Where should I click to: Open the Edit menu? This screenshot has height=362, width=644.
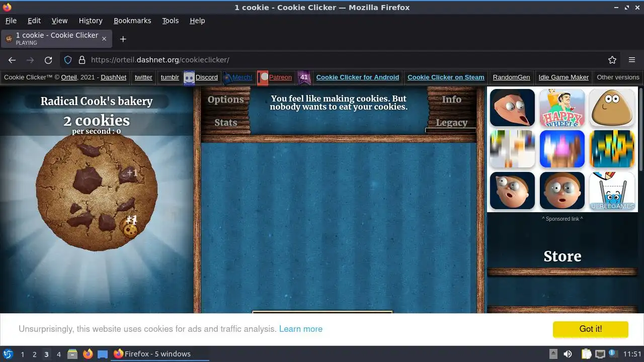[34, 21]
